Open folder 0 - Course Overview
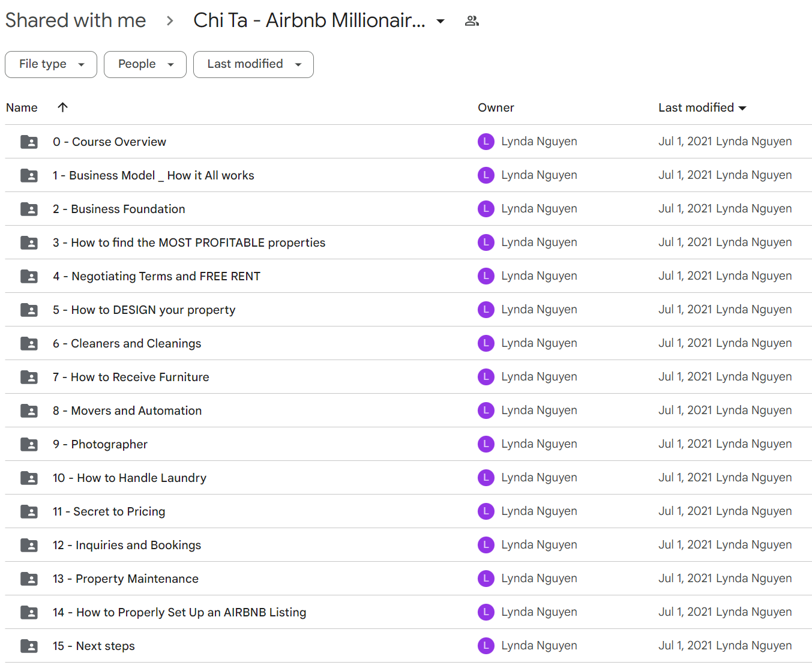 (x=109, y=142)
